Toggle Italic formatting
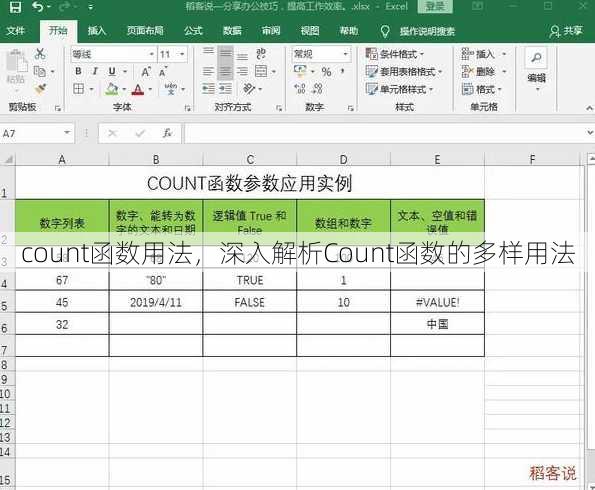The width and height of the screenshot is (595, 490). point(95,71)
